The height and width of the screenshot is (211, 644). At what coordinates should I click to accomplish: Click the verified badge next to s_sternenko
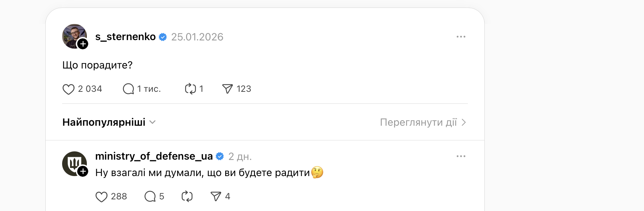[163, 37]
